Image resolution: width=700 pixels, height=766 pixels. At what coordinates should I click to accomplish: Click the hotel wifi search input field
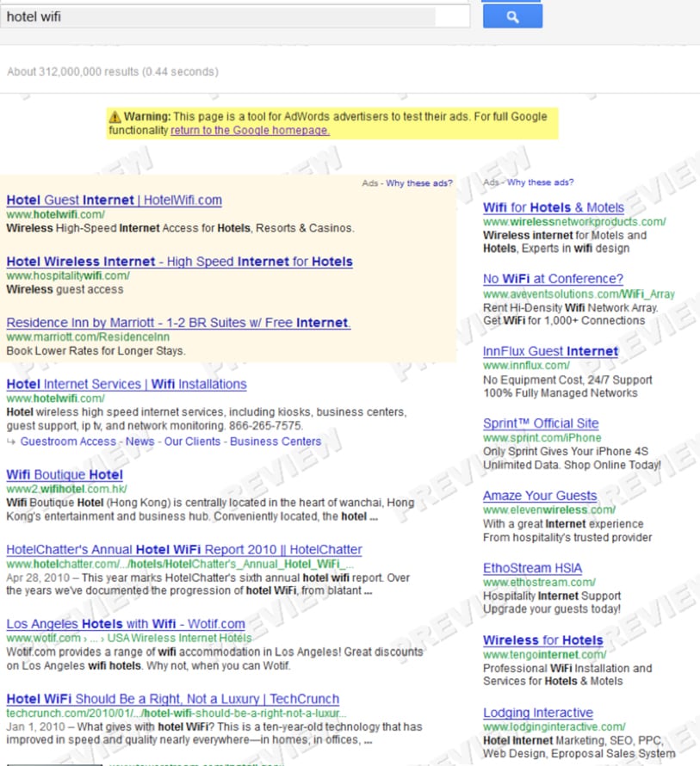(234, 16)
